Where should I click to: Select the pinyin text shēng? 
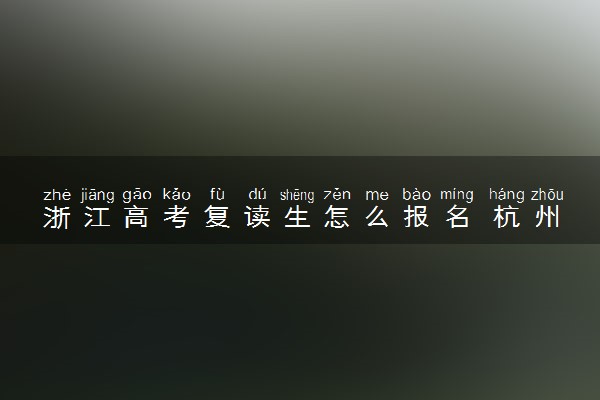pyautogui.click(x=297, y=195)
